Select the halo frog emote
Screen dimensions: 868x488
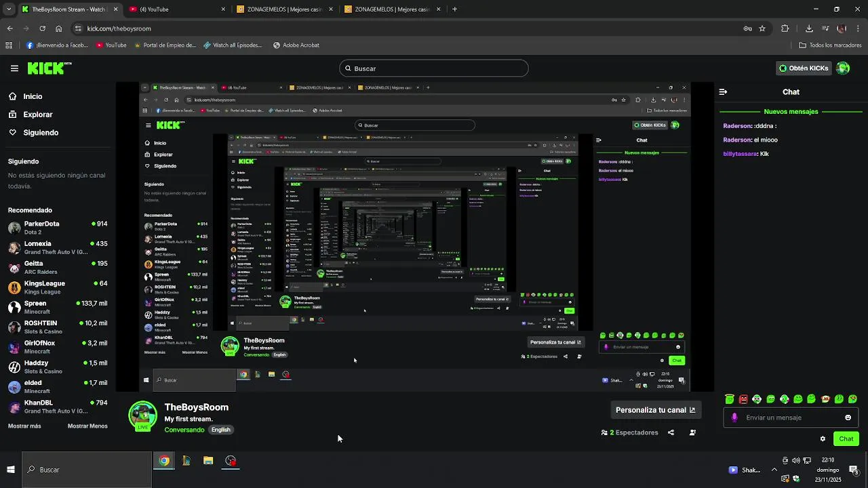click(729, 399)
